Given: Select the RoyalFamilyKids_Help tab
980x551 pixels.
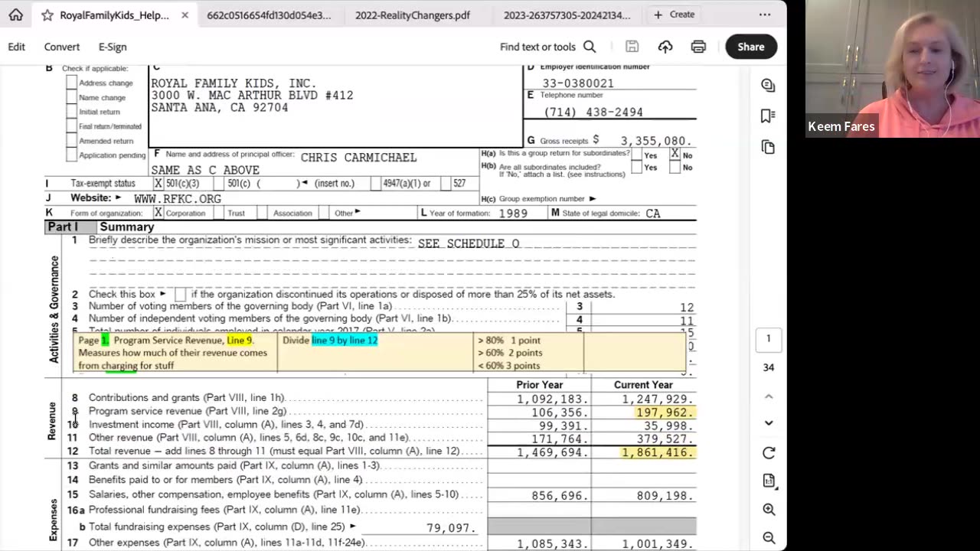Looking at the screenshot, I should click(114, 15).
